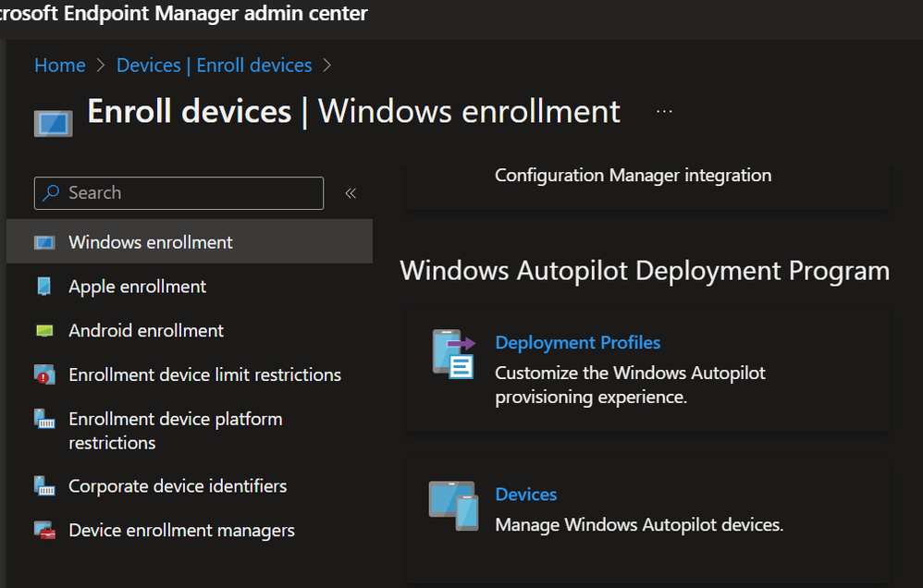This screenshot has height=588, width=923.
Task: Click Endpoint Manager admin center title
Action: [x=184, y=13]
